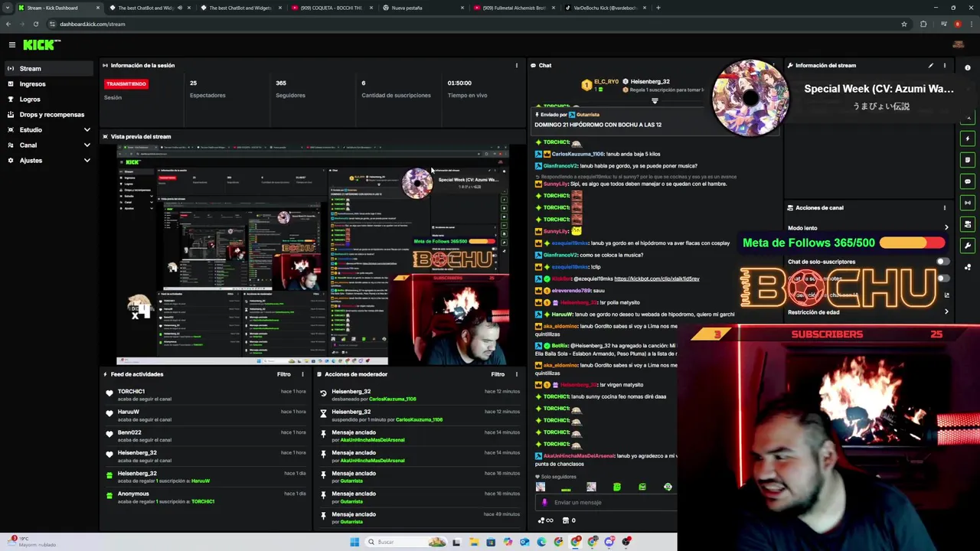Open Restricción de edad settings arrow
This screenshot has width=980, height=551.
[946, 312]
